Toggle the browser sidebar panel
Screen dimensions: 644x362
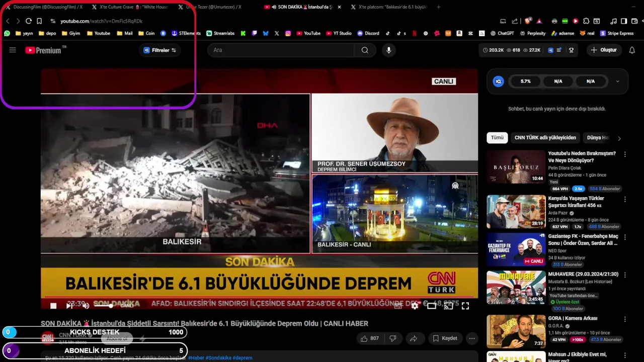[x=624, y=21]
